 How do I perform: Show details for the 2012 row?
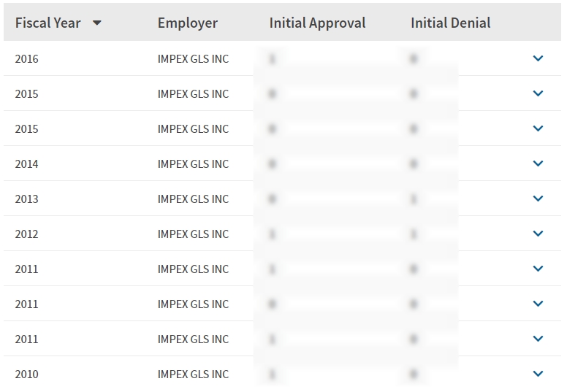click(539, 234)
